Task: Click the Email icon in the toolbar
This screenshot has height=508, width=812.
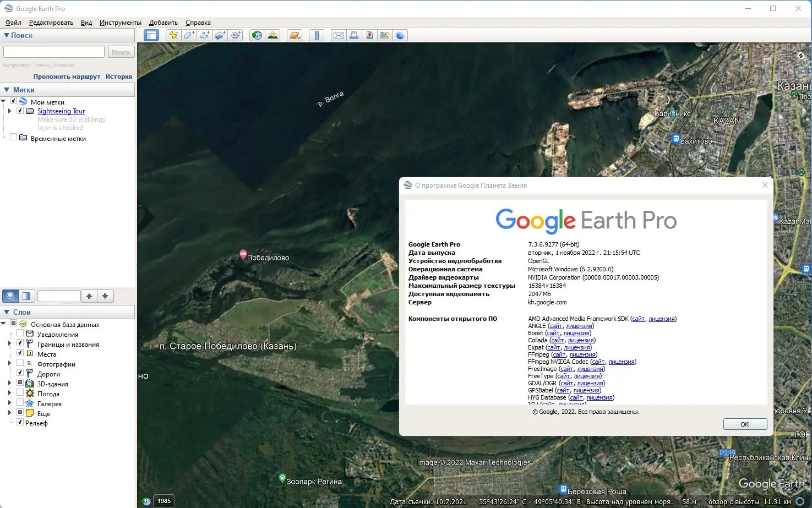Action: (337, 35)
